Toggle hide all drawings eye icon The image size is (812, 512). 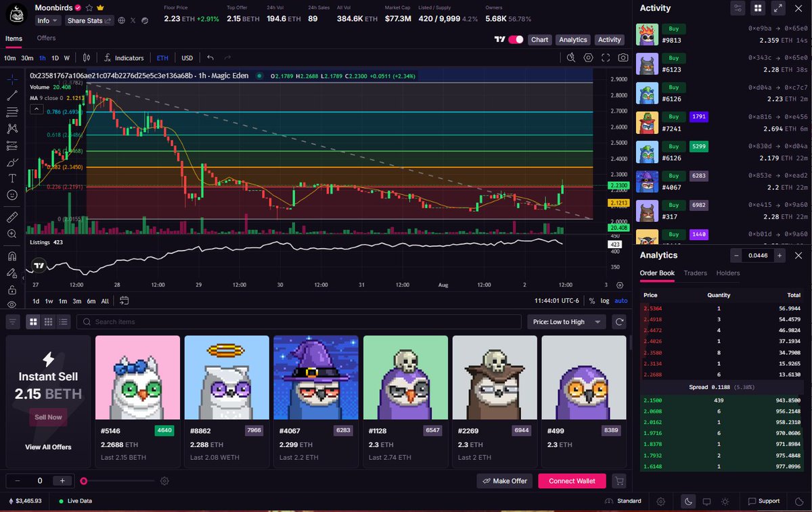12,305
